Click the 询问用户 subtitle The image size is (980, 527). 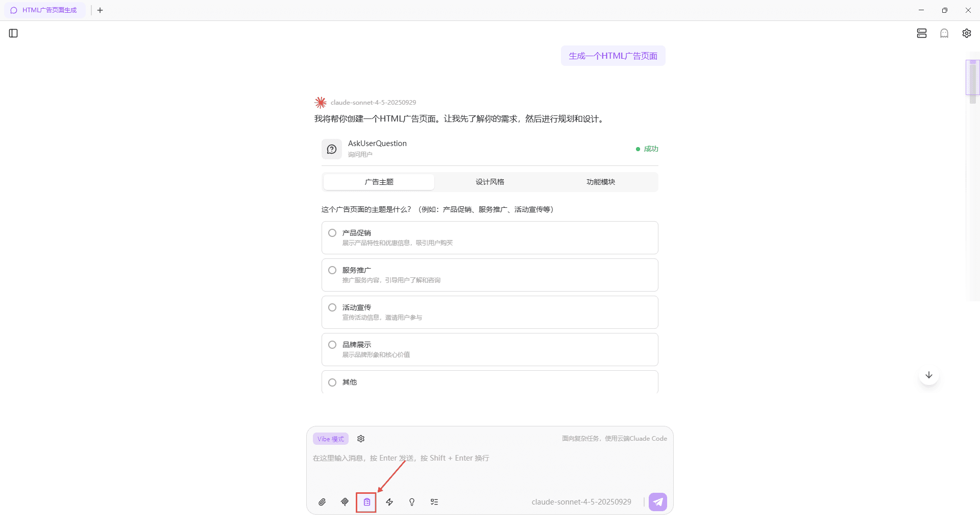point(360,155)
